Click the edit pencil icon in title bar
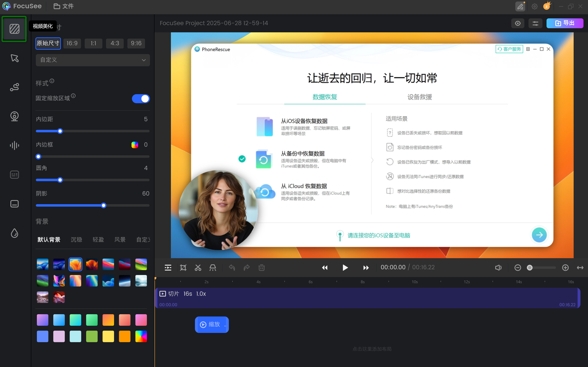This screenshot has width=588, height=367. pyautogui.click(x=520, y=6)
